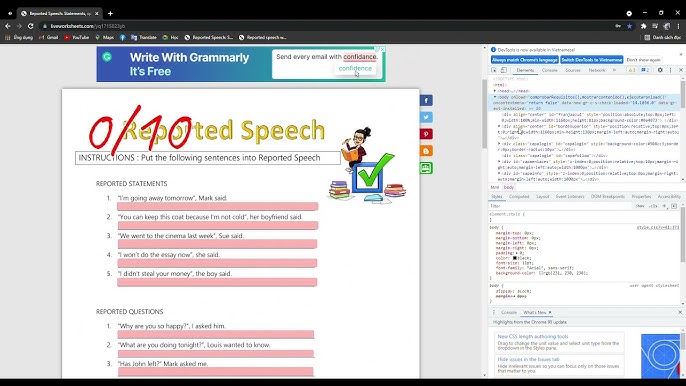Screen dimensions: 686x386
Task: Open the Layout tab in styles pane
Action: (542, 197)
